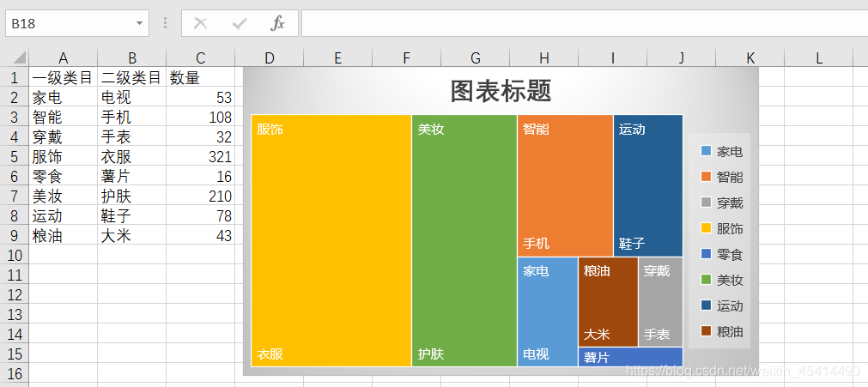Click cell containing 美妆 in column A
The image size is (868, 387).
pos(64,196)
